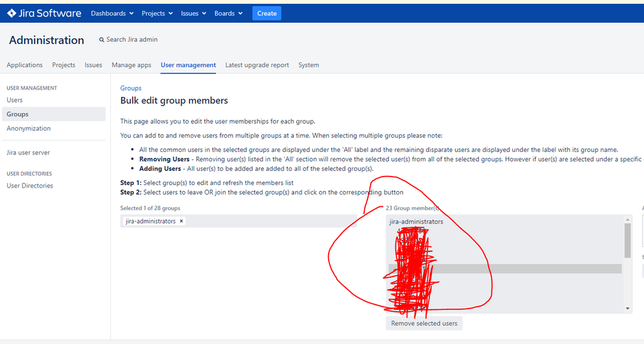The image size is (644, 344).
Task: Open Users in the sidebar
Action: coord(15,100)
